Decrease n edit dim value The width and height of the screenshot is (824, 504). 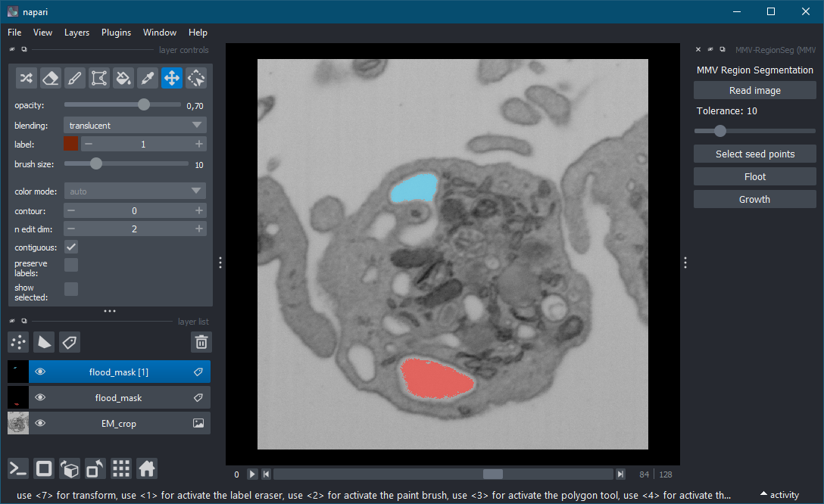pyautogui.click(x=71, y=229)
